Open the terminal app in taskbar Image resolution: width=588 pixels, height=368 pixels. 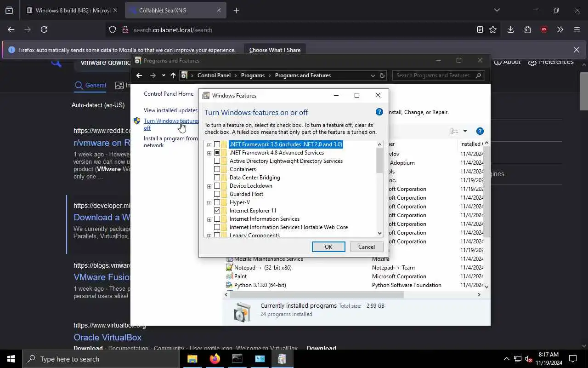click(x=237, y=359)
